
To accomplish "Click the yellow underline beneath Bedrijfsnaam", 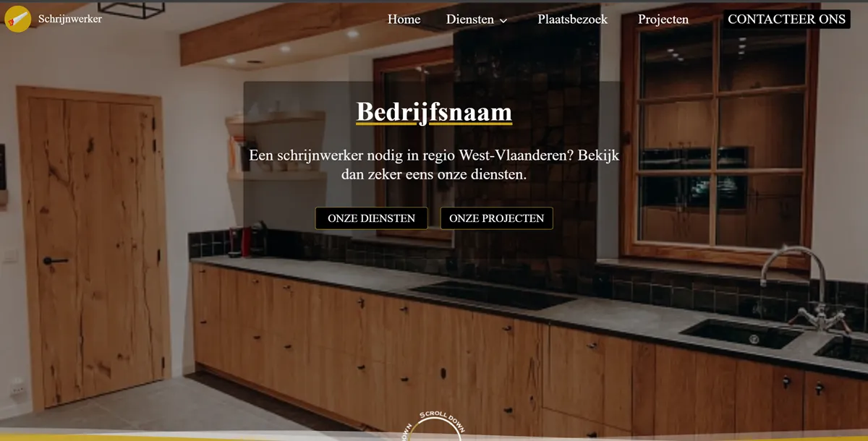I will (x=434, y=124).
